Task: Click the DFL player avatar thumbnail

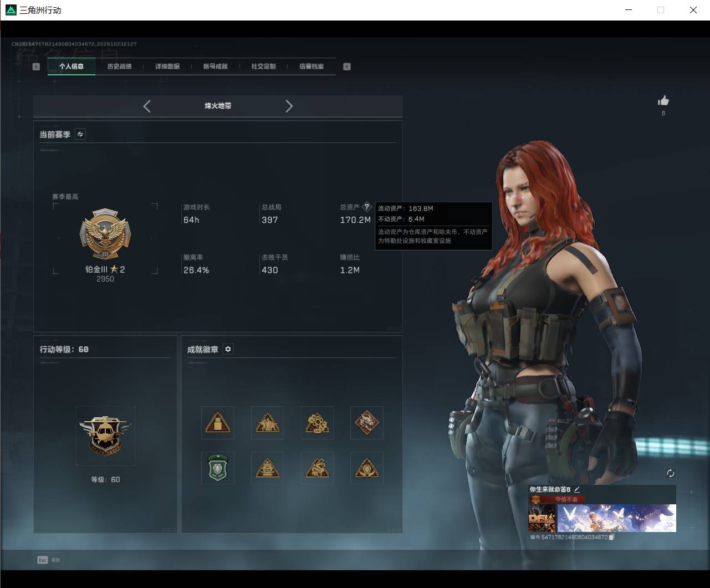Action: pyautogui.click(x=542, y=518)
